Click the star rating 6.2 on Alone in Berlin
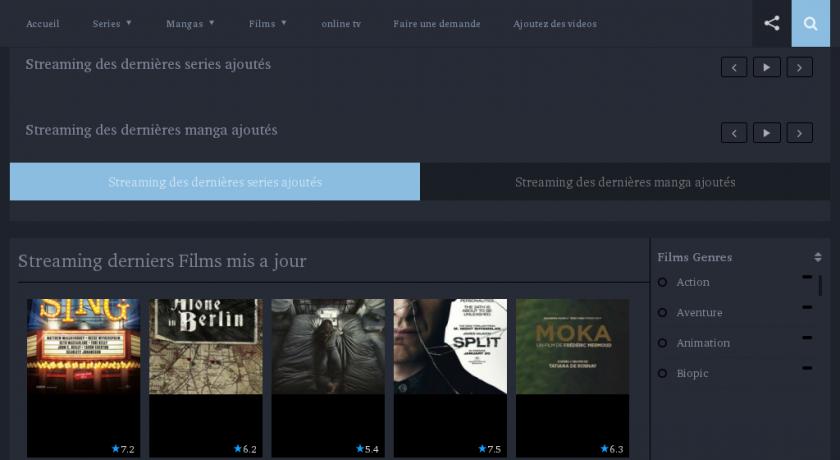Viewport: 840px width, 460px height. click(x=245, y=449)
